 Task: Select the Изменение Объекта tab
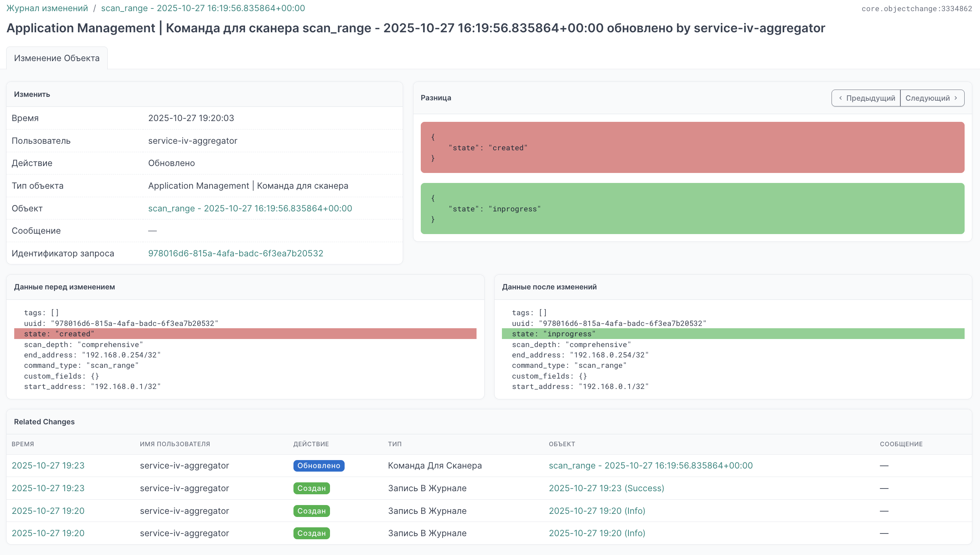(x=57, y=58)
